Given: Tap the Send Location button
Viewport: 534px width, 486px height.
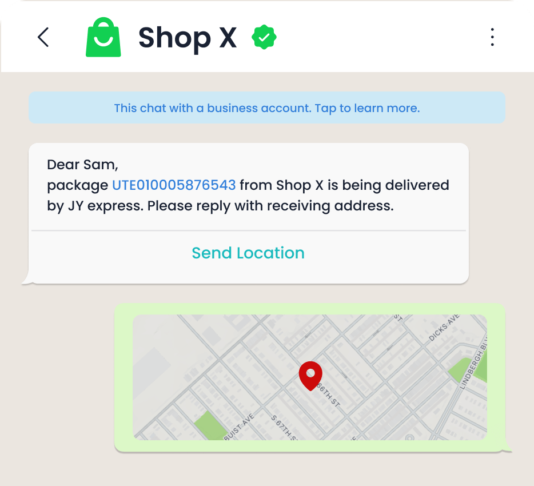Looking at the screenshot, I should click(248, 253).
